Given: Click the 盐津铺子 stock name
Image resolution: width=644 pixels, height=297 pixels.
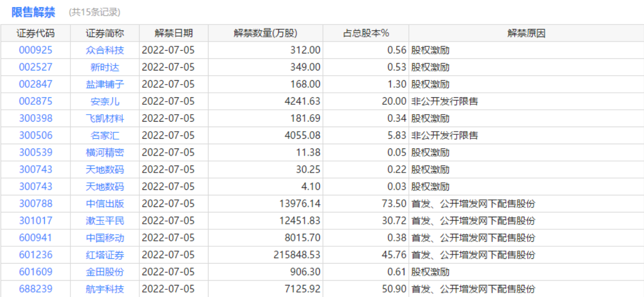Looking at the screenshot, I should (105, 85).
